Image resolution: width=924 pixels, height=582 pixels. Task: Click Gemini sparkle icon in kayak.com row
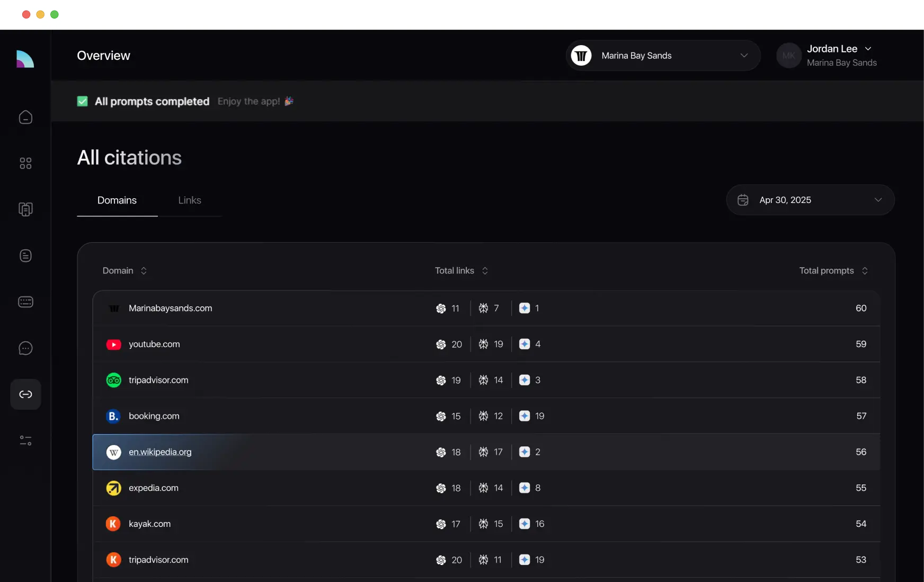point(525,524)
